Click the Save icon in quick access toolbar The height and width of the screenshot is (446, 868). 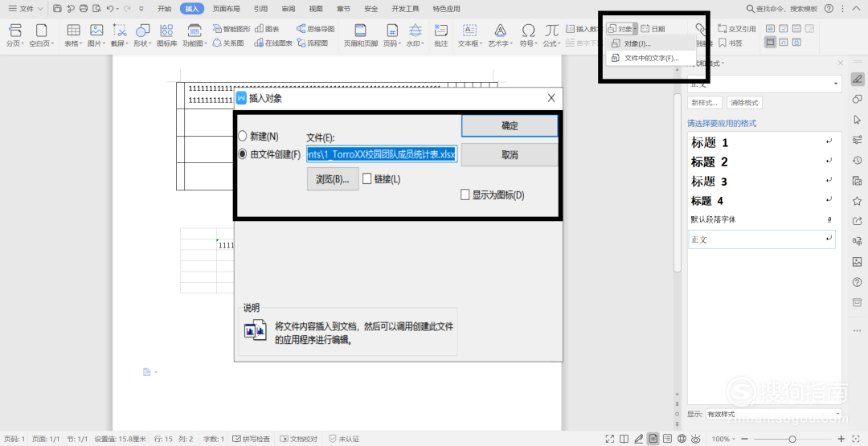58,8
